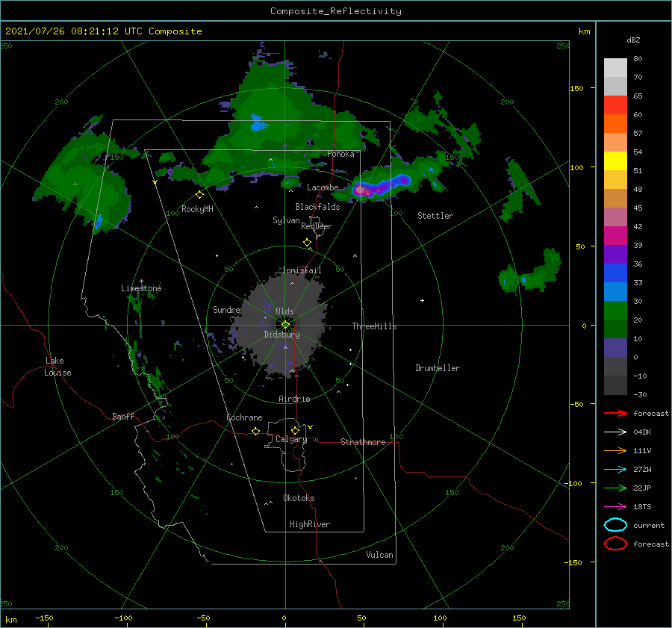Click the Lacombe city label
Viewport: 672px width, 628px height.
[x=323, y=187]
